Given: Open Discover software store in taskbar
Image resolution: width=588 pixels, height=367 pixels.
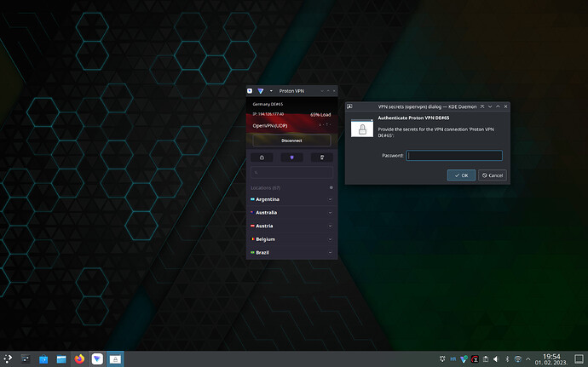Looking at the screenshot, I should [x=43, y=359].
